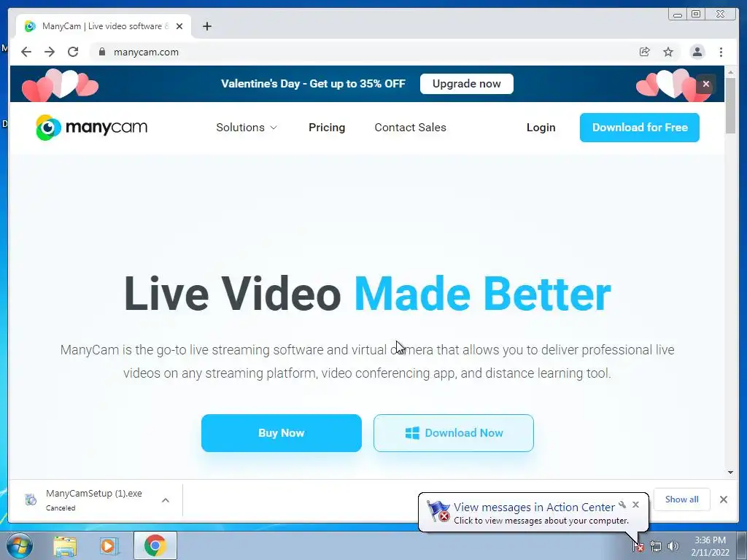Open the Pricing page
The height and width of the screenshot is (560, 747).
tap(327, 128)
